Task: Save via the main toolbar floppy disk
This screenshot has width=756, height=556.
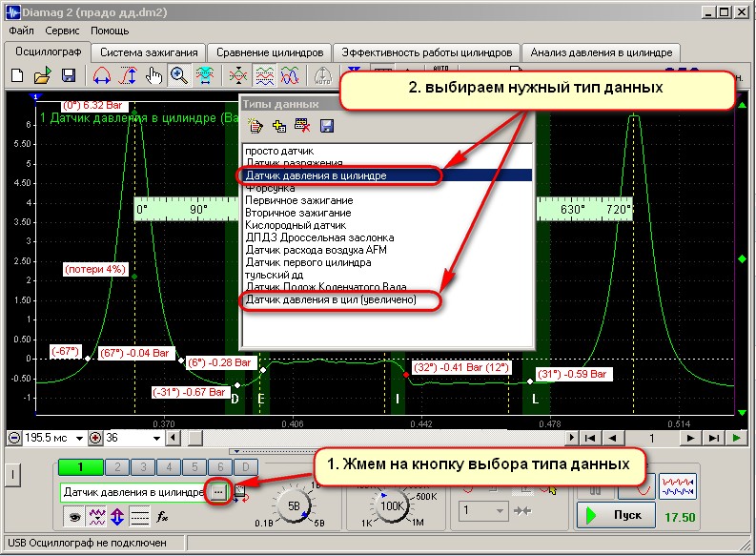Action: pyautogui.click(x=69, y=75)
